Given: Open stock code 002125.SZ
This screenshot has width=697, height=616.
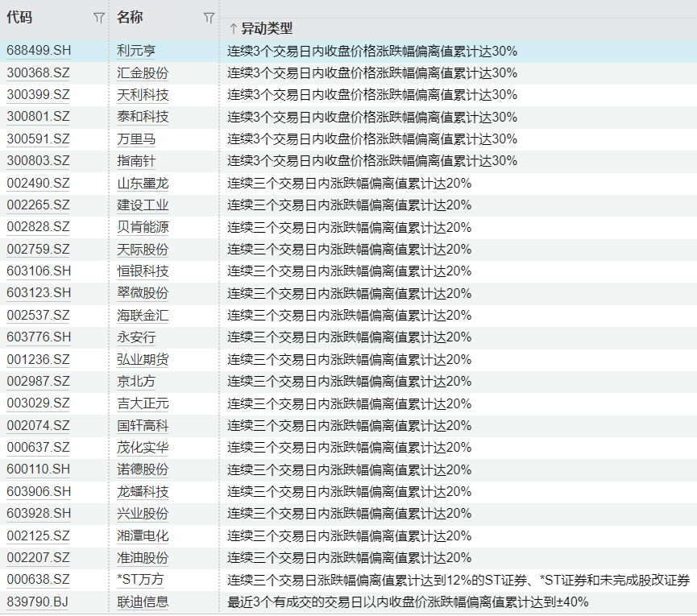Looking at the screenshot, I should pyautogui.click(x=38, y=535).
